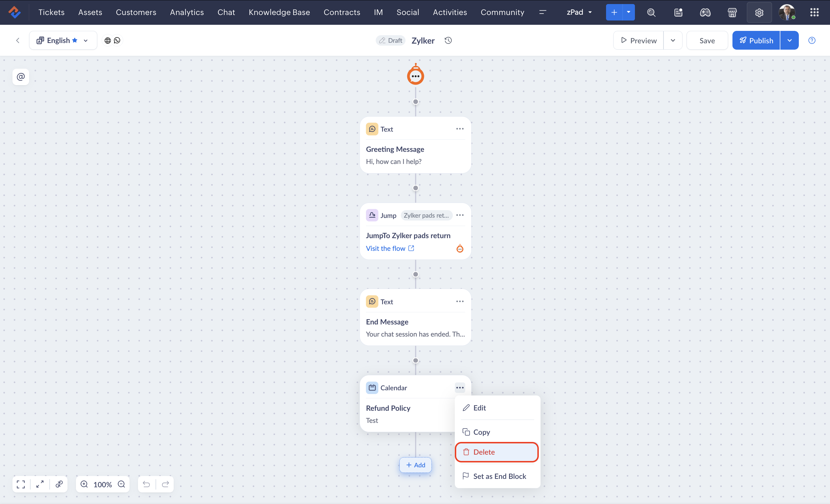The width and height of the screenshot is (830, 504).
Task: Open the zPad department dropdown
Action: (579, 12)
